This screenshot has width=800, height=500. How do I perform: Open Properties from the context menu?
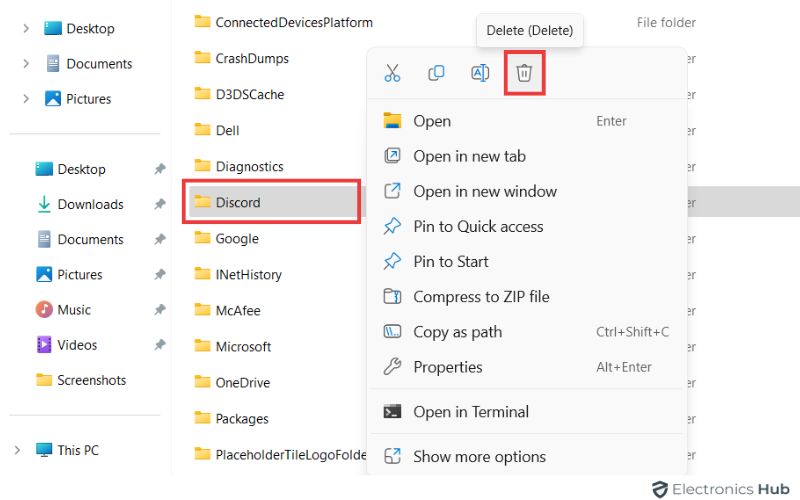tap(447, 367)
